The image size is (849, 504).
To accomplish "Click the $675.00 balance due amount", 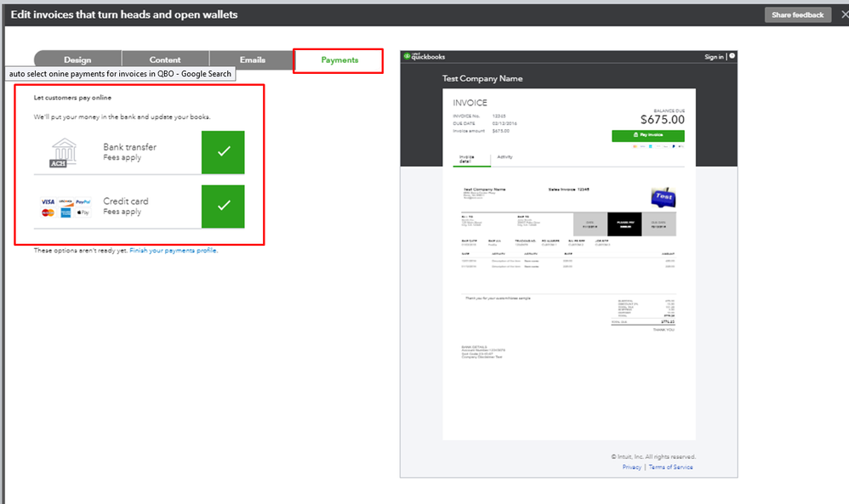I will pyautogui.click(x=662, y=120).
